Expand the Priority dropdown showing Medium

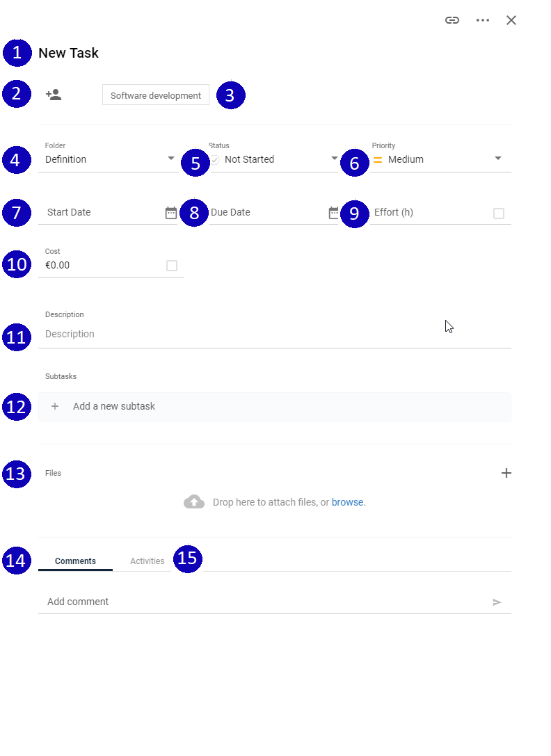(x=441, y=159)
